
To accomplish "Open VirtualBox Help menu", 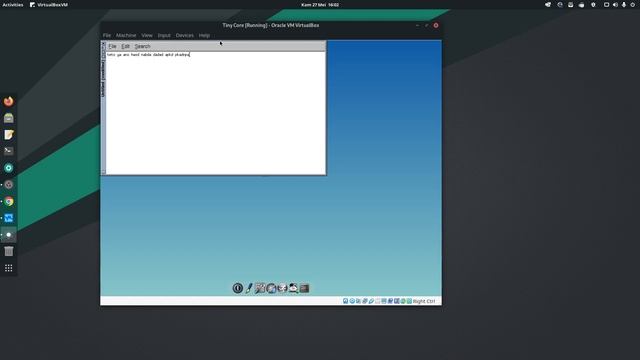I will click(x=204, y=36).
